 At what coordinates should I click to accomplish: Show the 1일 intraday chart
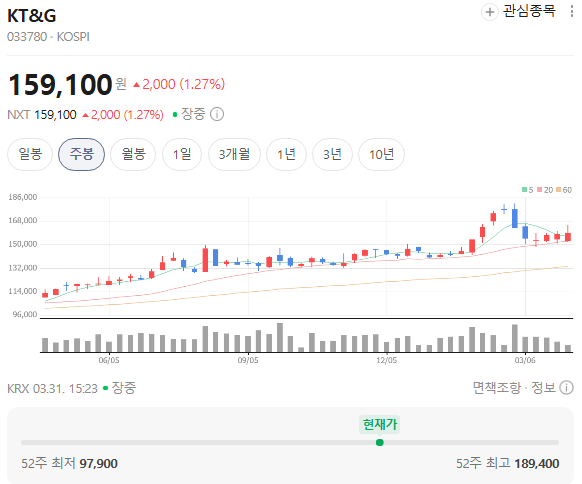pos(182,154)
